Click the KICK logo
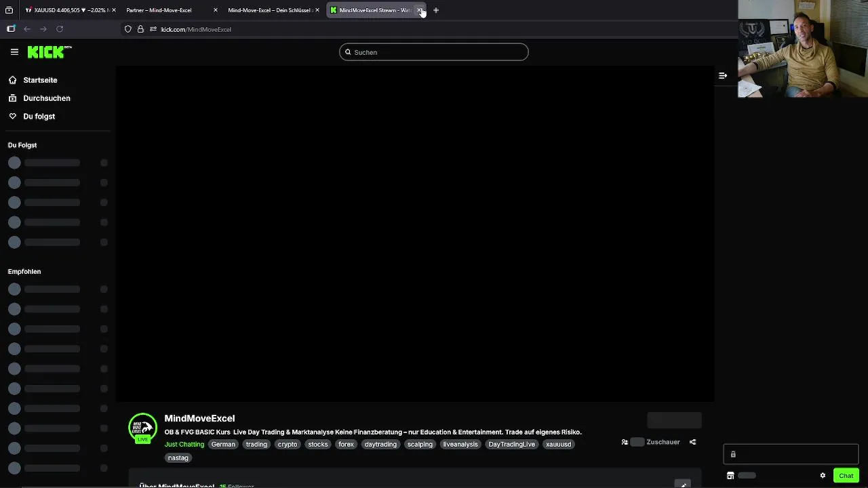868x488 pixels. click(50, 52)
